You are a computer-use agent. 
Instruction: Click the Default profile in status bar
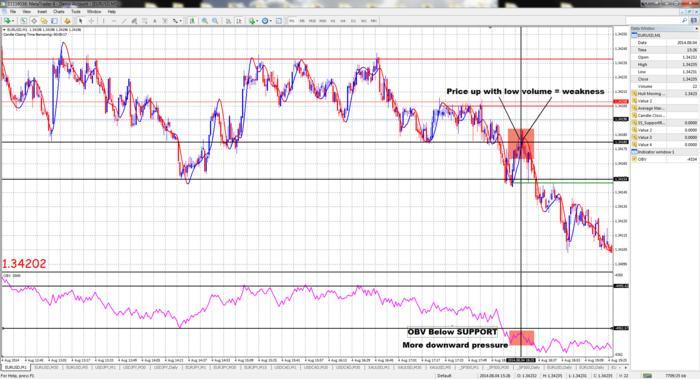tap(444, 376)
